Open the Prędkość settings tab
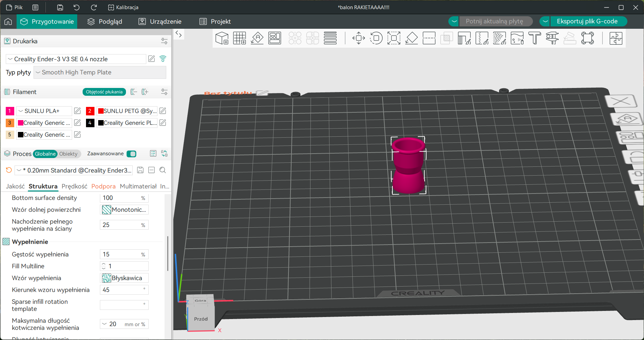This screenshot has width=644, height=340. (74, 186)
